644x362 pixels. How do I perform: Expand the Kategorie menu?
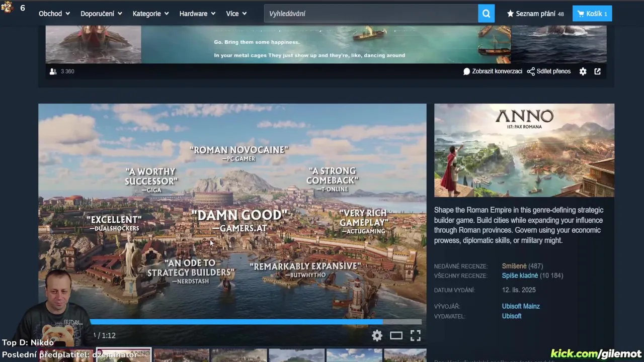click(150, 14)
